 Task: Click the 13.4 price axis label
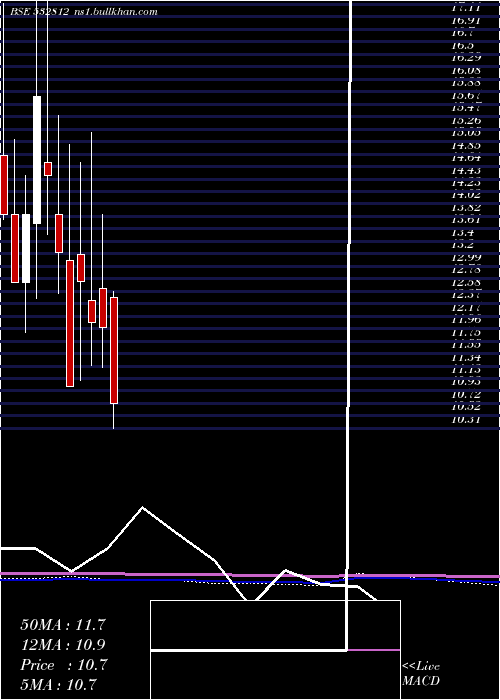(x=462, y=232)
